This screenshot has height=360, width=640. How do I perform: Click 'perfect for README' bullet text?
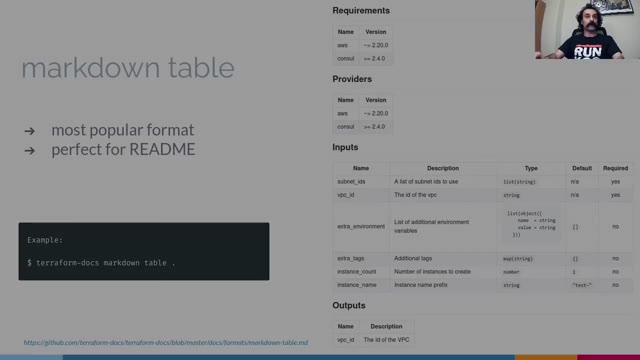pos(123,149)
